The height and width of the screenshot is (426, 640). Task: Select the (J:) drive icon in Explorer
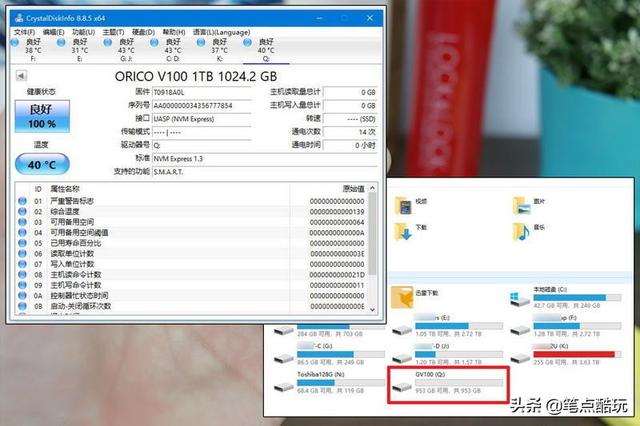[402, 359]
